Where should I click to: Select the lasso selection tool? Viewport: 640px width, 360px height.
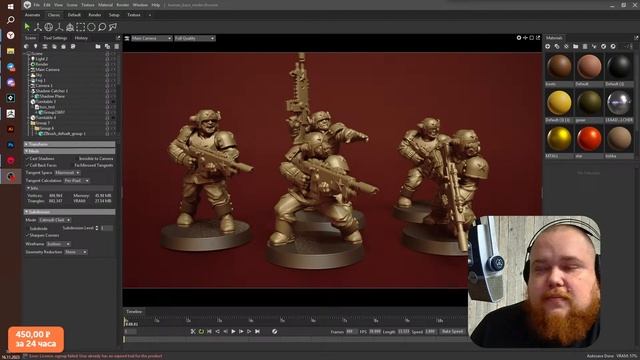click(x=102, y=27)
